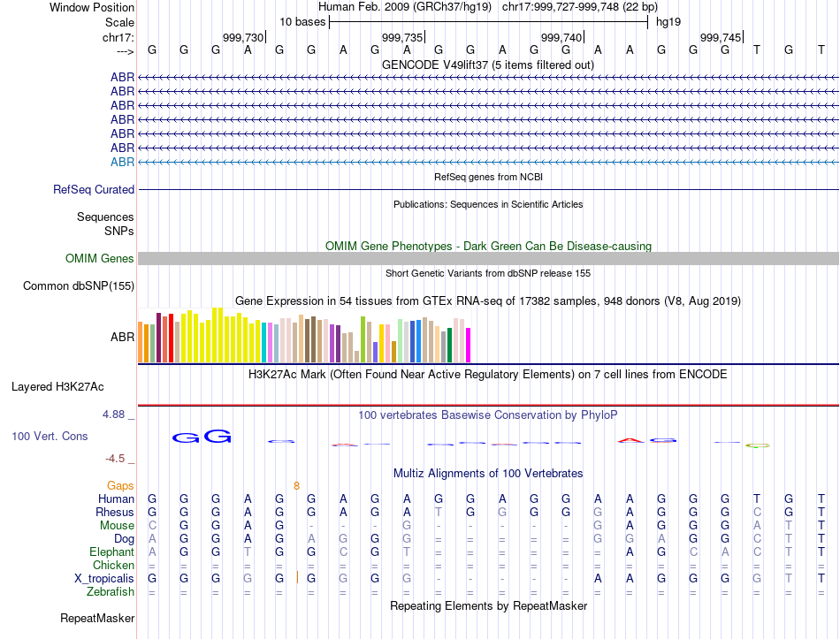840x639 pixels.
Task: Click the 999,745 position marker
Action: (721, 37)
